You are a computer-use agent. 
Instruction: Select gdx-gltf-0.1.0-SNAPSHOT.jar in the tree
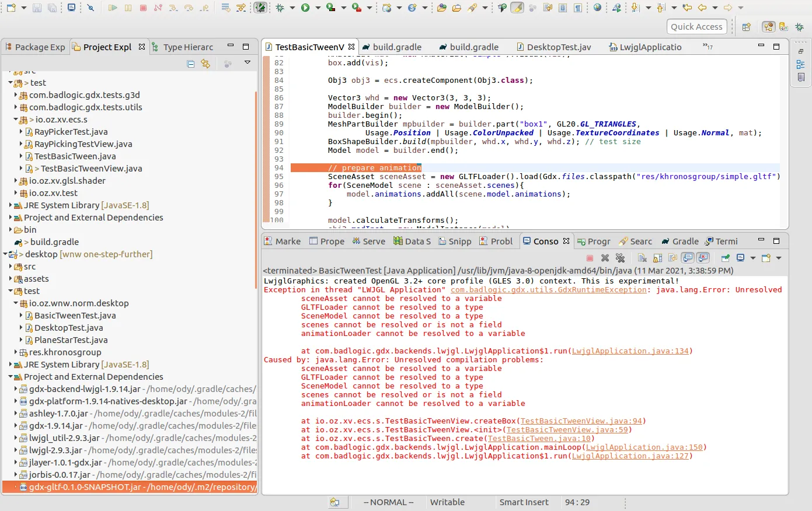pos(85,487)
